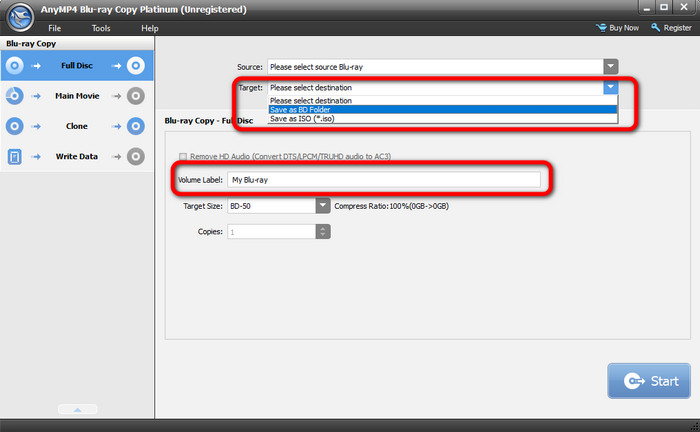Click the Main Movie target disc icon
The width and height of the screenshot is (700, 432).
(x=136, y=96)
